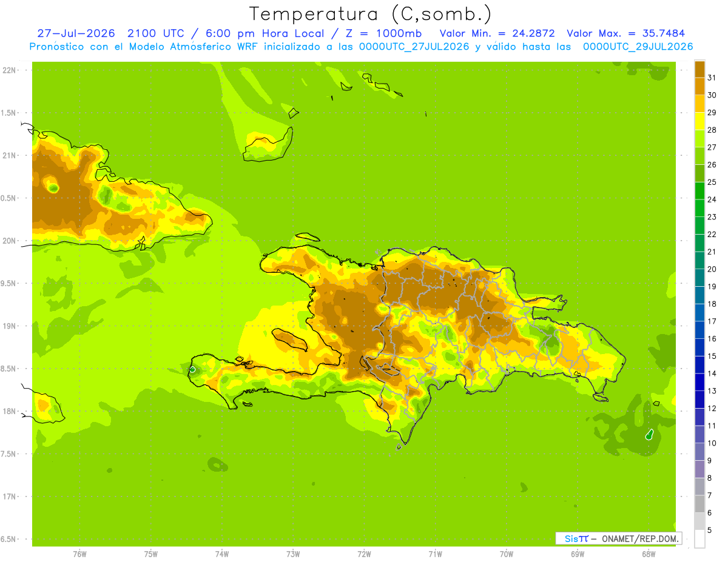
Task: Pick the gray swatch between 6 and 7
Action: click(x=699, y=504)
